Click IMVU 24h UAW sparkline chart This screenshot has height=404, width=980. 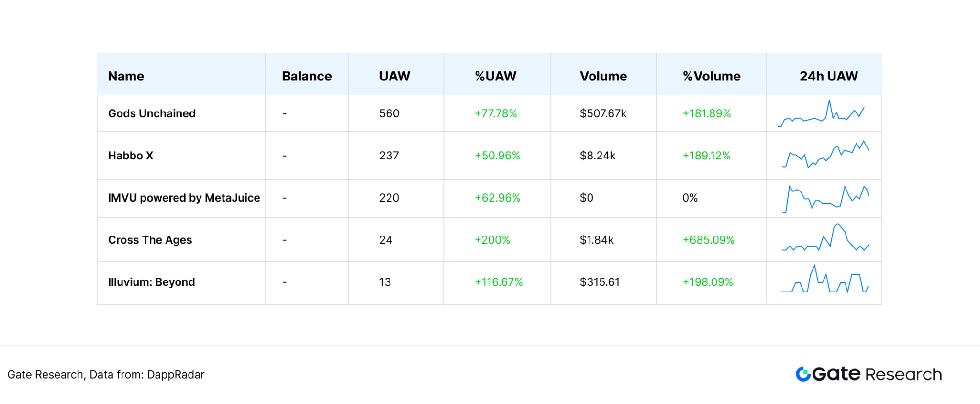825,198
